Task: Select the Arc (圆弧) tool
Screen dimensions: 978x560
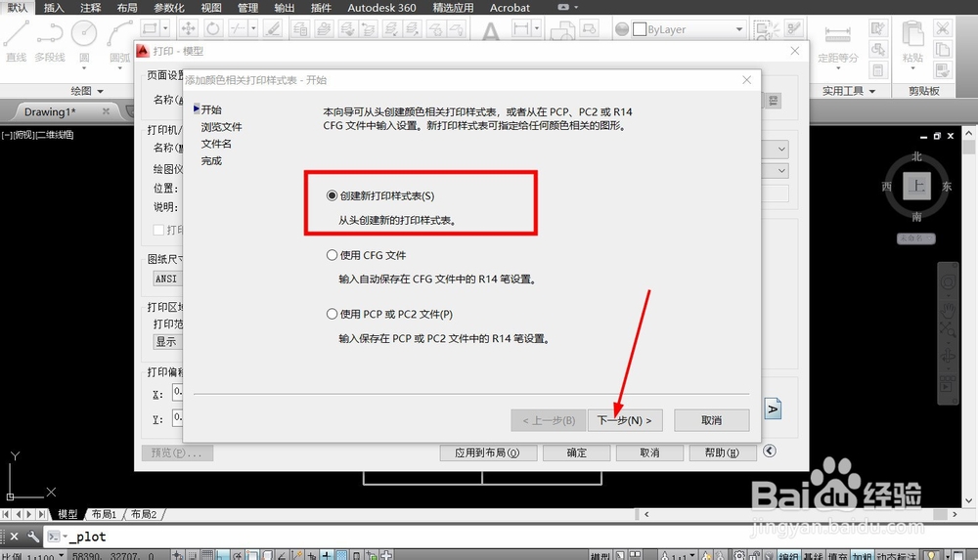Action: point(119,40)
